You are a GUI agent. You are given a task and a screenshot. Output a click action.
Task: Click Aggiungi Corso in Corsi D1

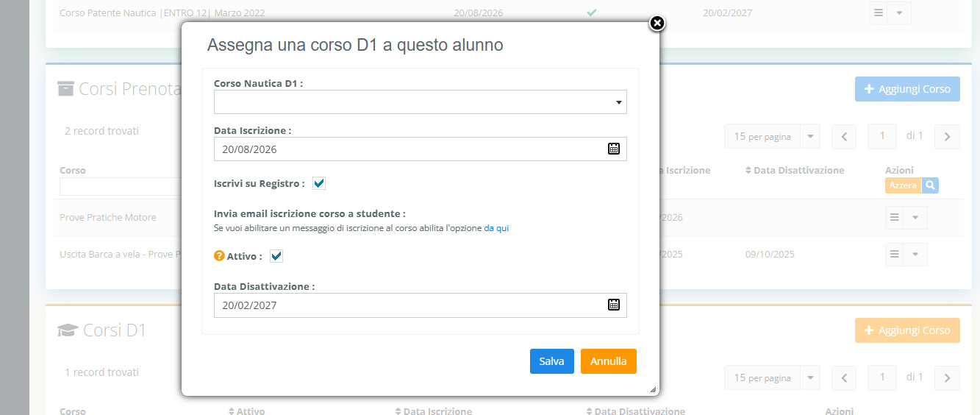point(907,330)
